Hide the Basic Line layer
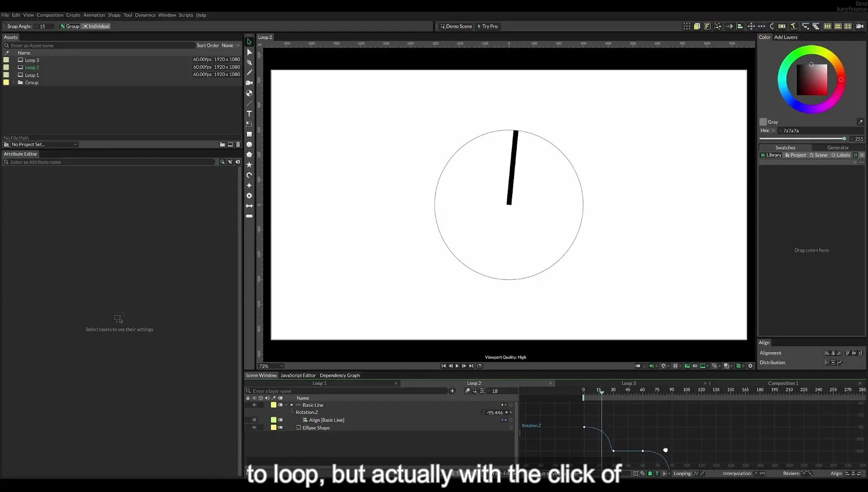Viewport: 868px width, 492px height. pyautogui.click(x=254, y=405)
